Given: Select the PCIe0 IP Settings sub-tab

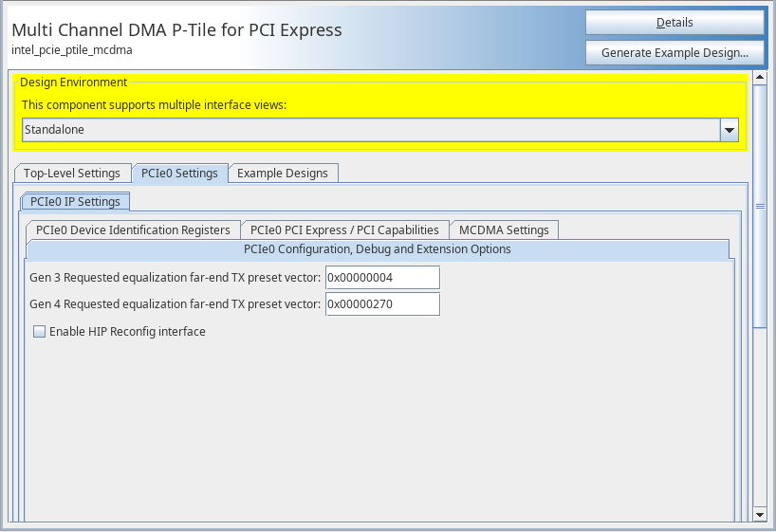Looking at the screenshot, I should (76, 202).
